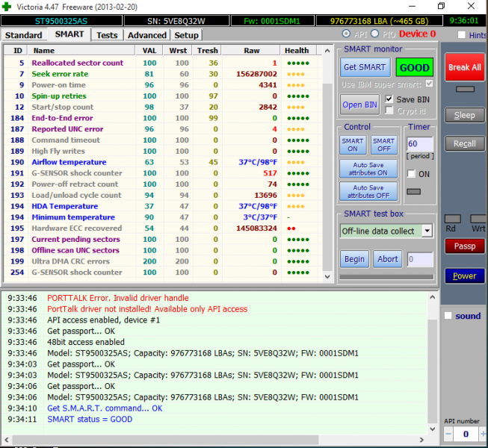Open the Advanced tab

tap(147, 35)
